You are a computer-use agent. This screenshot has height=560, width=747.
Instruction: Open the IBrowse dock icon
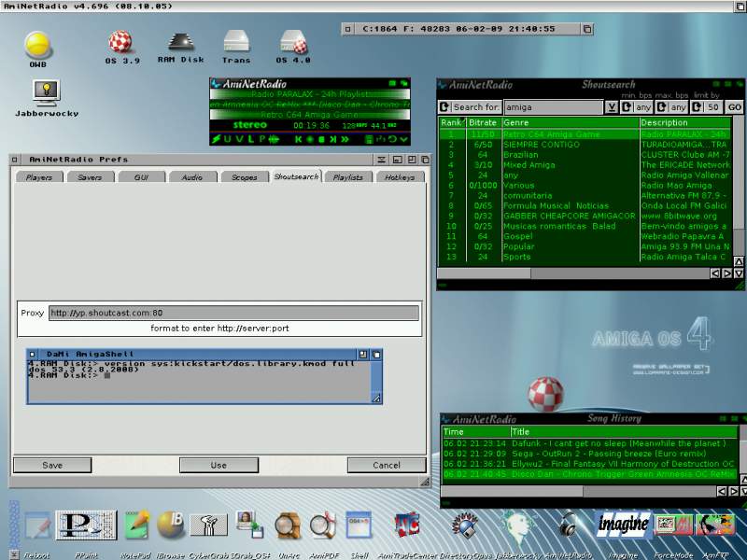coord(169,523)
